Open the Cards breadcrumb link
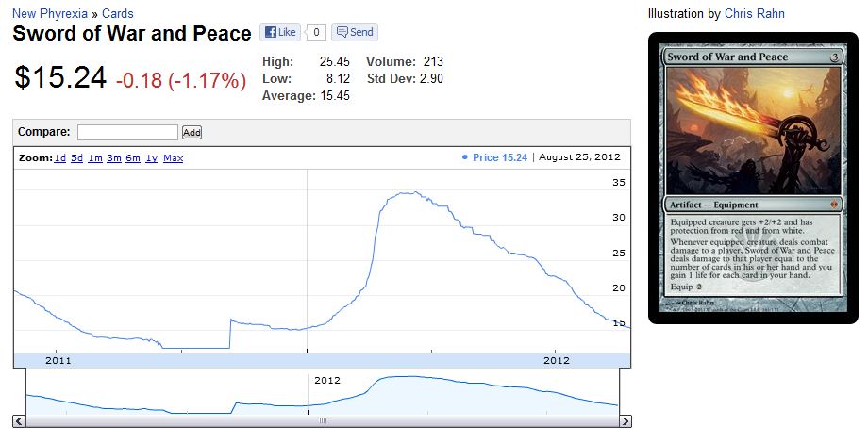Image resolution: width=868 pixels, height=443 pixels. click(118, 14)
